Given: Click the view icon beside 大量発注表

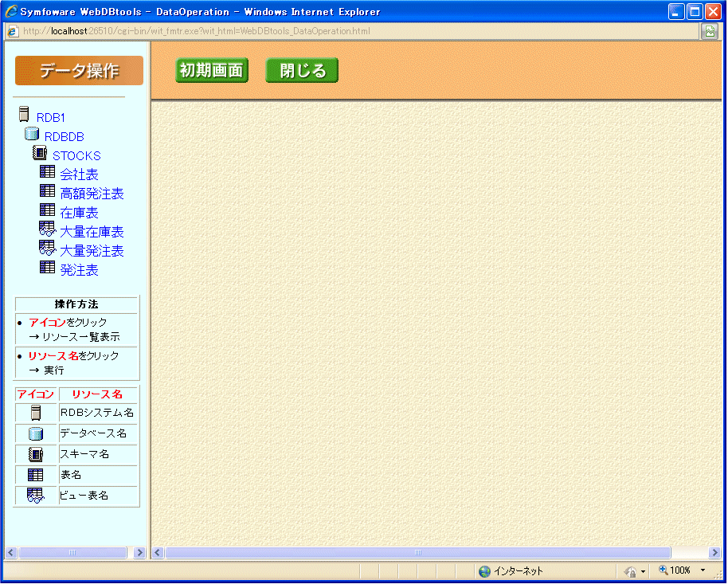Looking at the screenshot, I should [48, 249].
